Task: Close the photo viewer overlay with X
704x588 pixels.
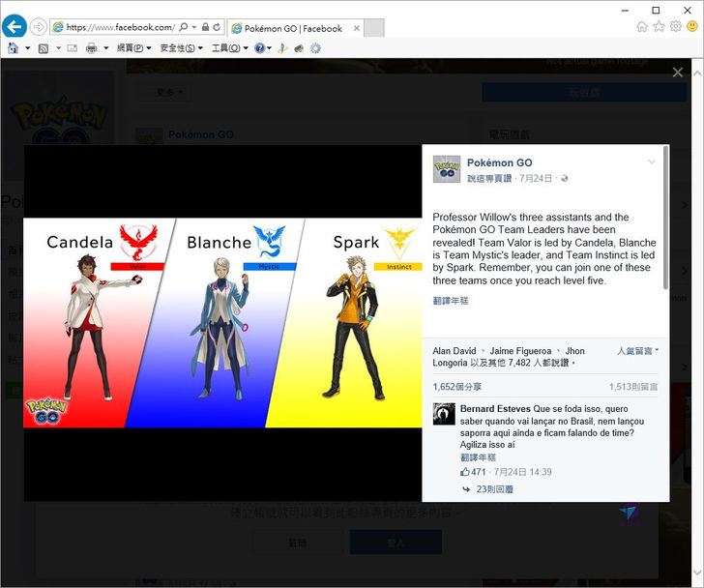Action: (678, 73)
